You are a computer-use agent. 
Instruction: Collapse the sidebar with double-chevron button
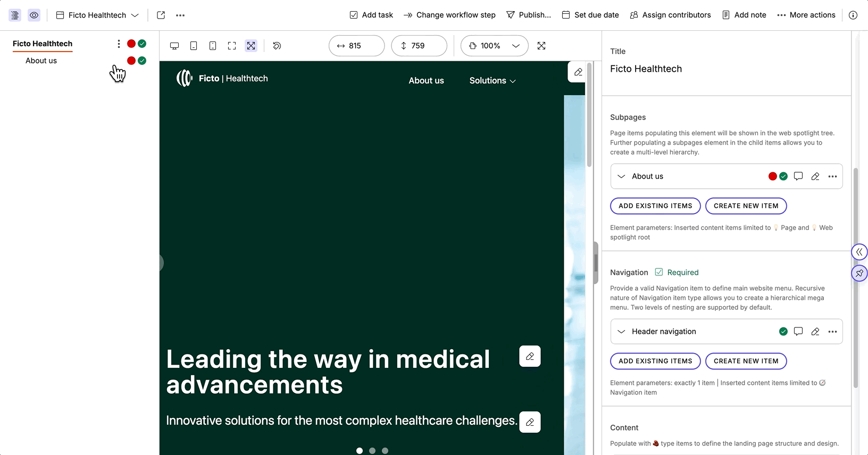click(x=859, y=252)
